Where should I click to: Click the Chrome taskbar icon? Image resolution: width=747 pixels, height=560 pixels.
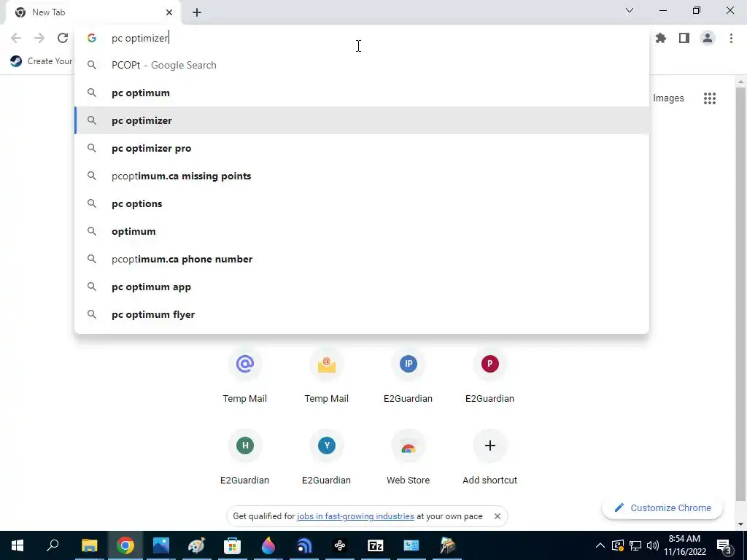(x=125, y=545)
